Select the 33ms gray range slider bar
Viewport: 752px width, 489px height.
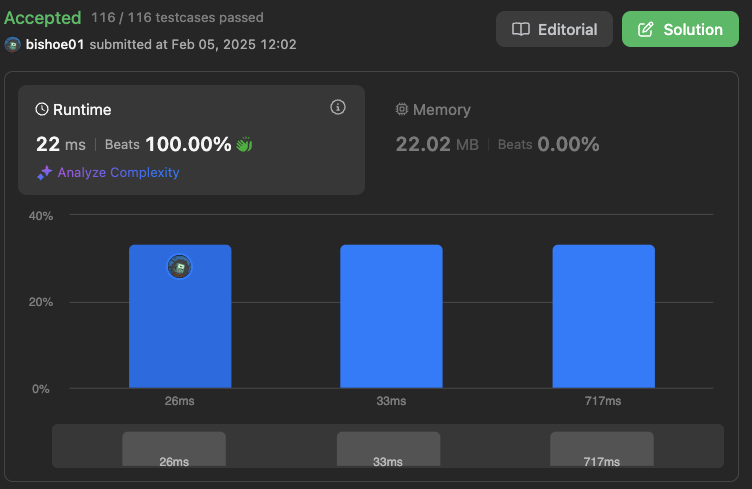[x=388, y=449]
